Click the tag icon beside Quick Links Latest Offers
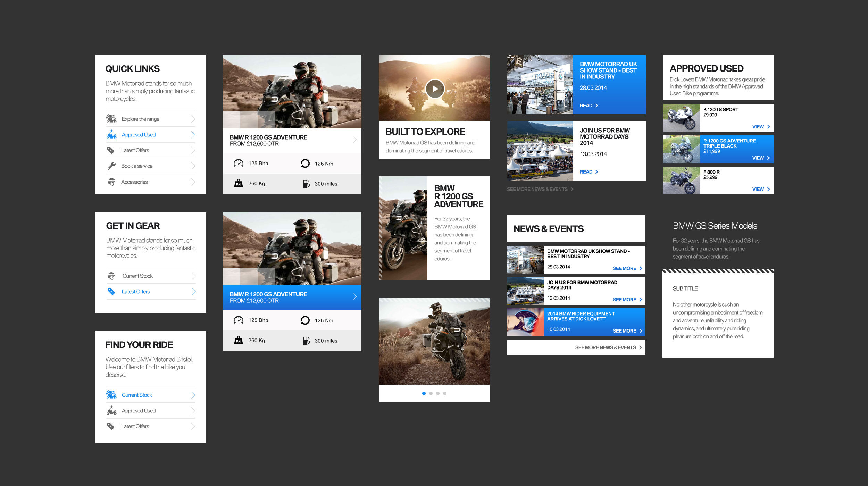 110,150
